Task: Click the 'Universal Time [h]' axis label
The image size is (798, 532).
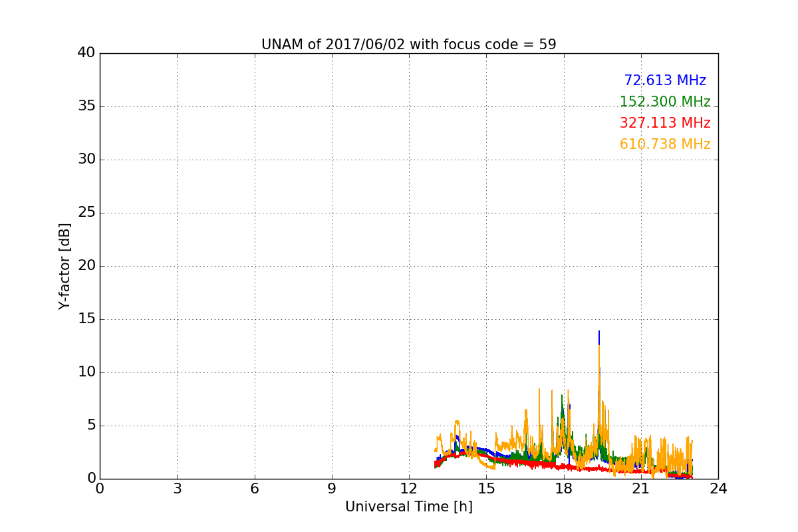Action: click(x=408, y=507)
